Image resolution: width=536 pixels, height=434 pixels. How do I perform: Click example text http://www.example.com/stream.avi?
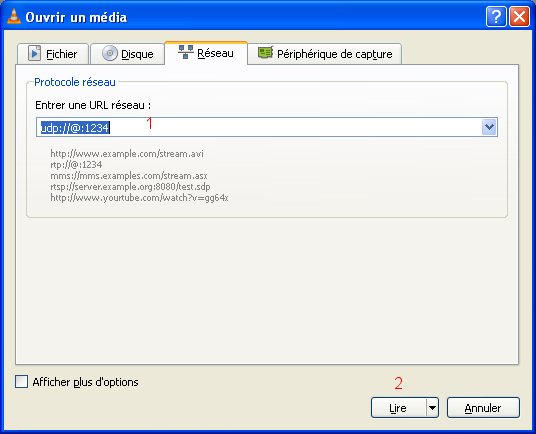(127, 154)
